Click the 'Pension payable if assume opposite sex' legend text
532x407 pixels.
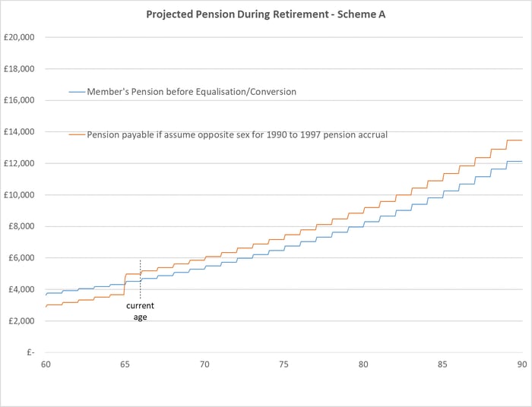(x=237, y=135)
